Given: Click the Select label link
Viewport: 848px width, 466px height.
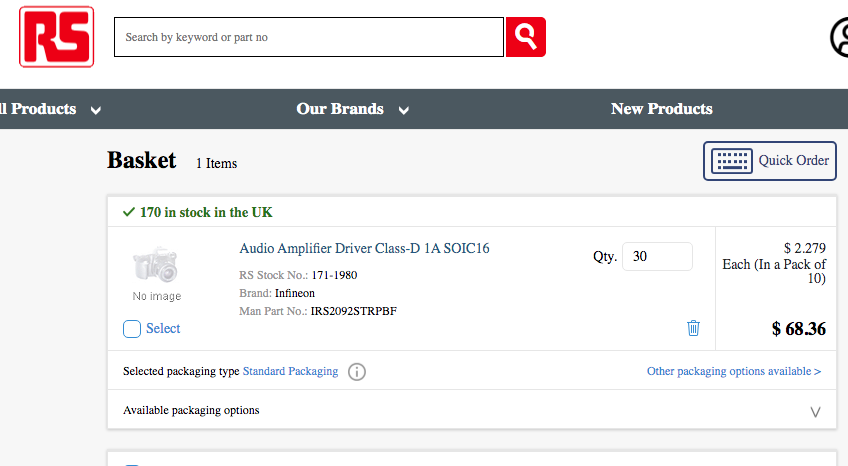Looking at the screenshot, I should pyautogui.click(x=163, y=328).
